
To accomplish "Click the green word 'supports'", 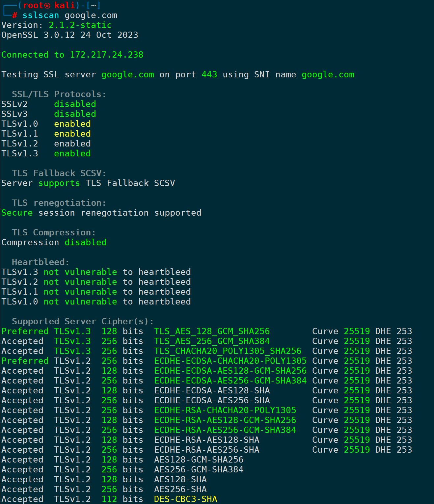I will pyautogui.click(x=59, y=183).
